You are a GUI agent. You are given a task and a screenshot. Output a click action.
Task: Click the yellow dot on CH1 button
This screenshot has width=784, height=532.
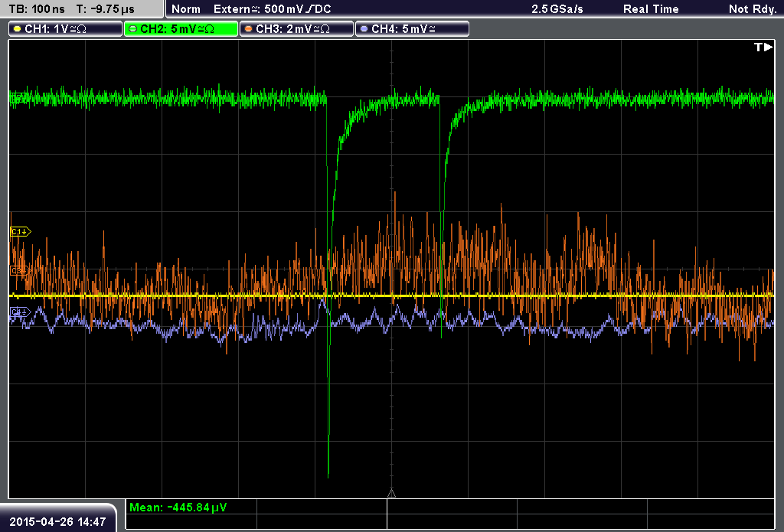pyautogui.click(x=18, y=29)
